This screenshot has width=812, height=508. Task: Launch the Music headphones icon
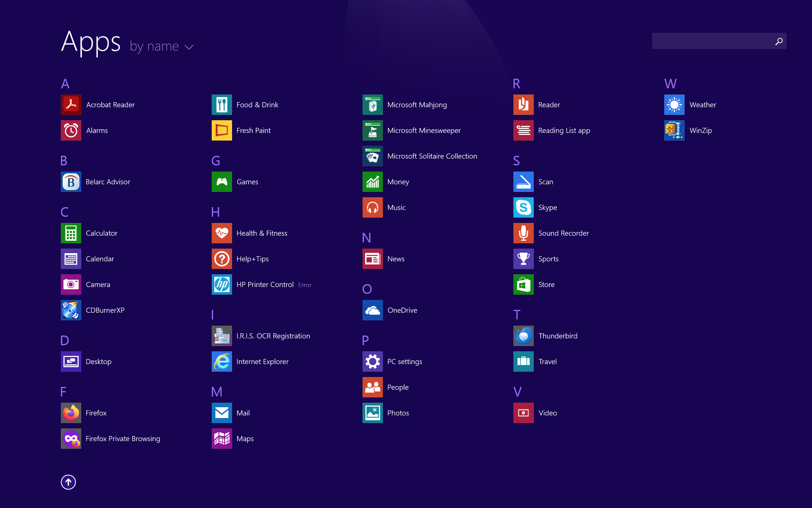click(x=372, y=207)
